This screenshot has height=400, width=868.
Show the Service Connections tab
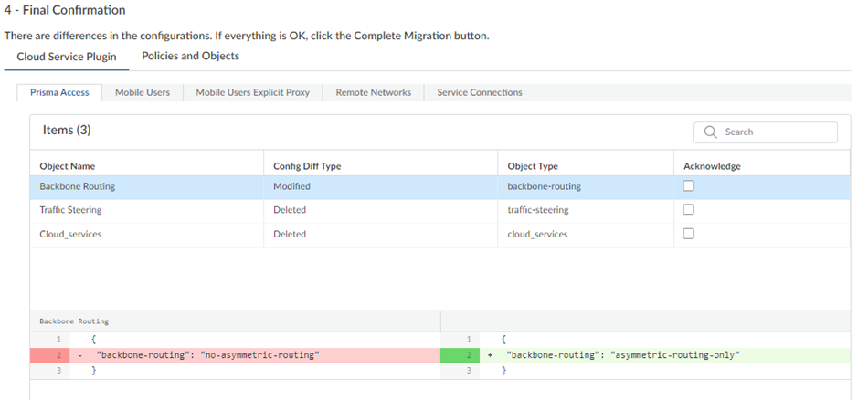tap(480, 92)
